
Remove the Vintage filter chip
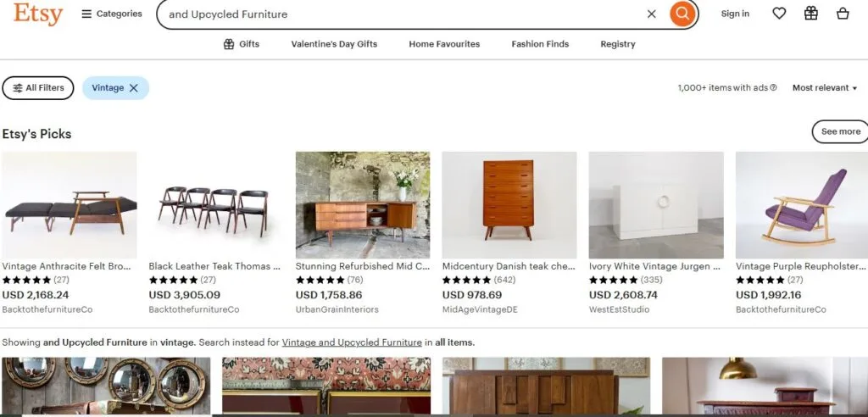point(133,87)
